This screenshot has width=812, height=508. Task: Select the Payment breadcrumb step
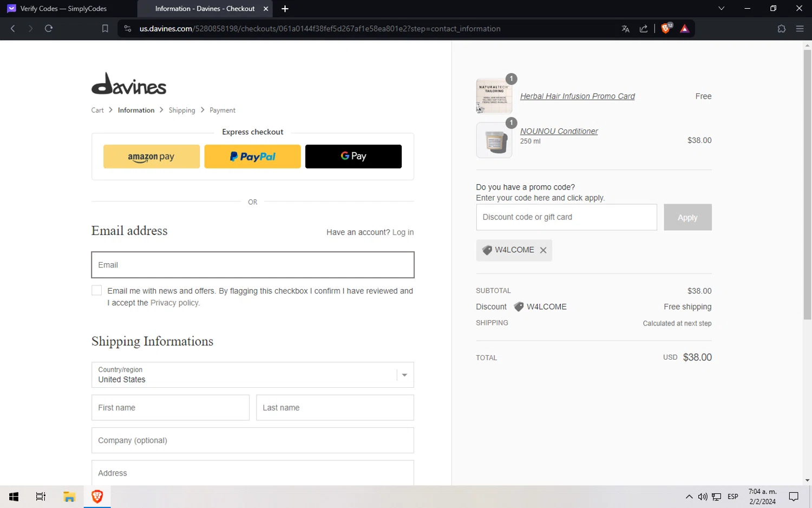pos(222,110)
